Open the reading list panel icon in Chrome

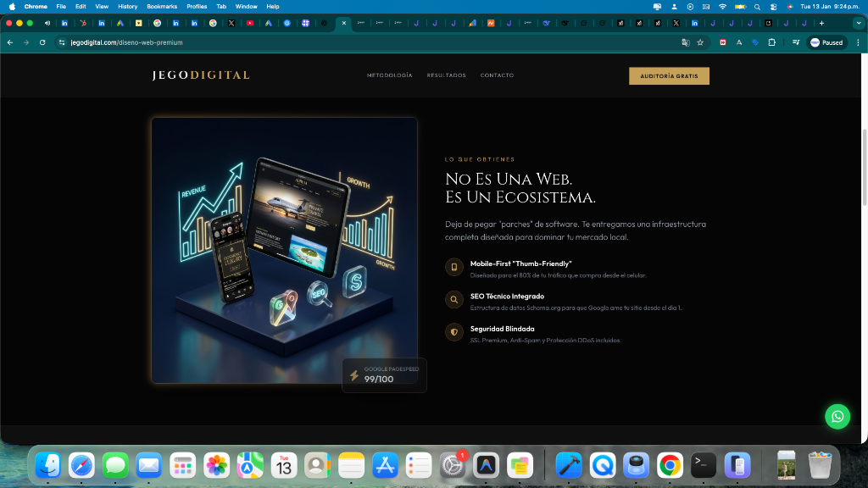(x=795, y=42)
